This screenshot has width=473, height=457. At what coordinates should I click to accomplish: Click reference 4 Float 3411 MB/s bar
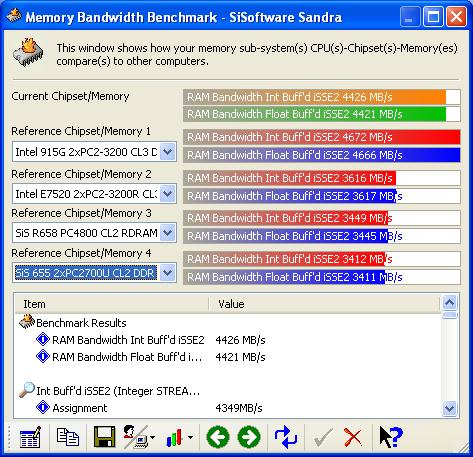322,277
